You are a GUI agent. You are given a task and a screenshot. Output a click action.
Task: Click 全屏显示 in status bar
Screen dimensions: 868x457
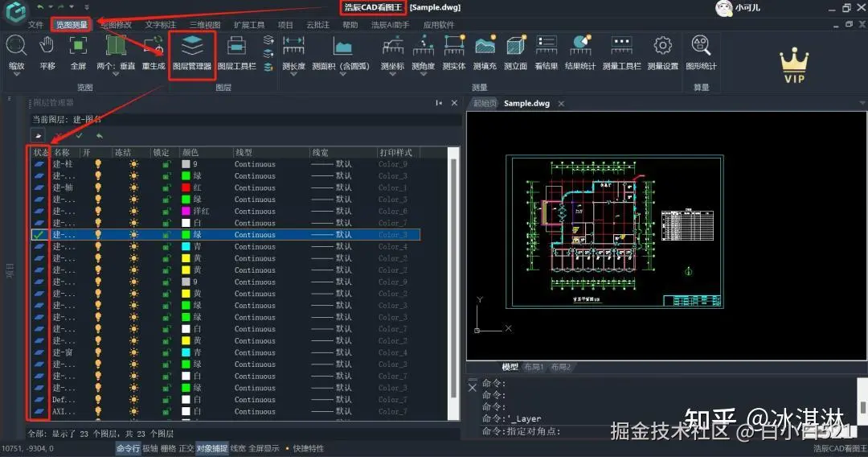[x=264, y=448]
